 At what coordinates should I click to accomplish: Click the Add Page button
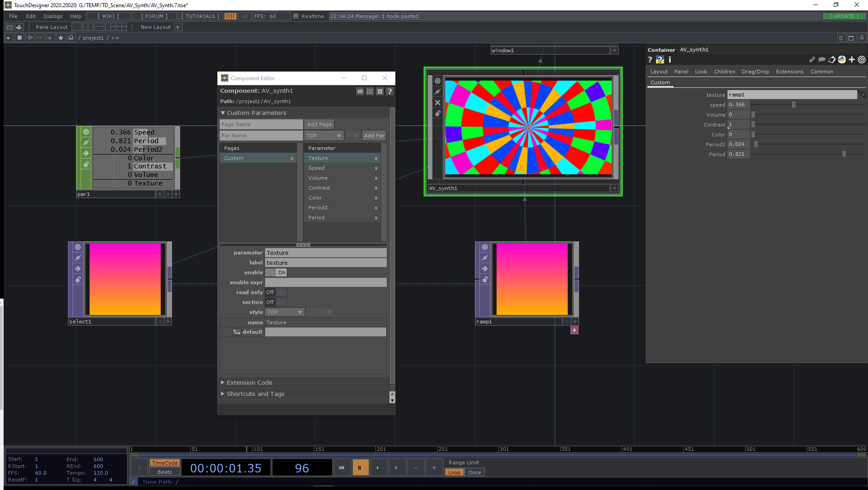click(319, 124)
